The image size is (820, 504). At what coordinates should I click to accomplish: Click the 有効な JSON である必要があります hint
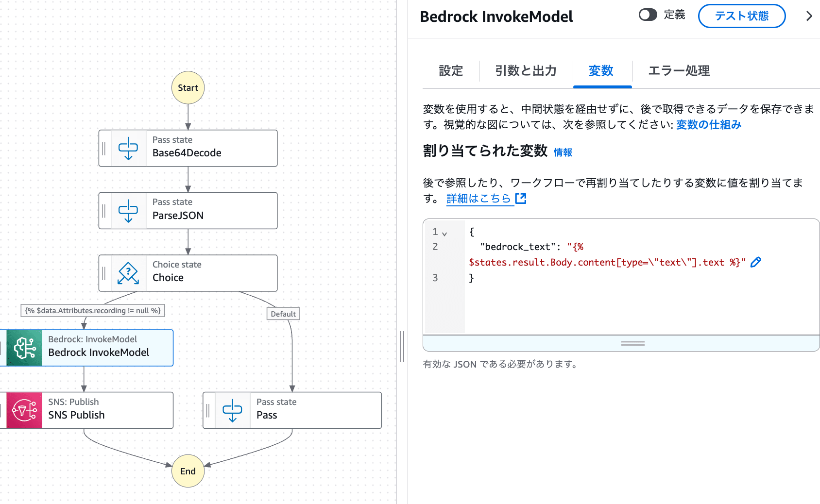pos(500,364)
